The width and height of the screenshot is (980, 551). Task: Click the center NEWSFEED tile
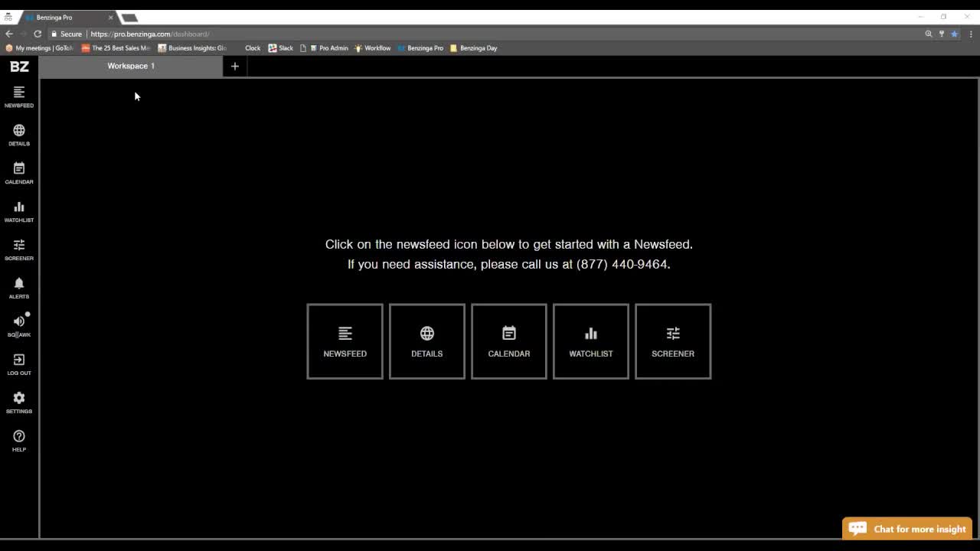tap(345, 341)
